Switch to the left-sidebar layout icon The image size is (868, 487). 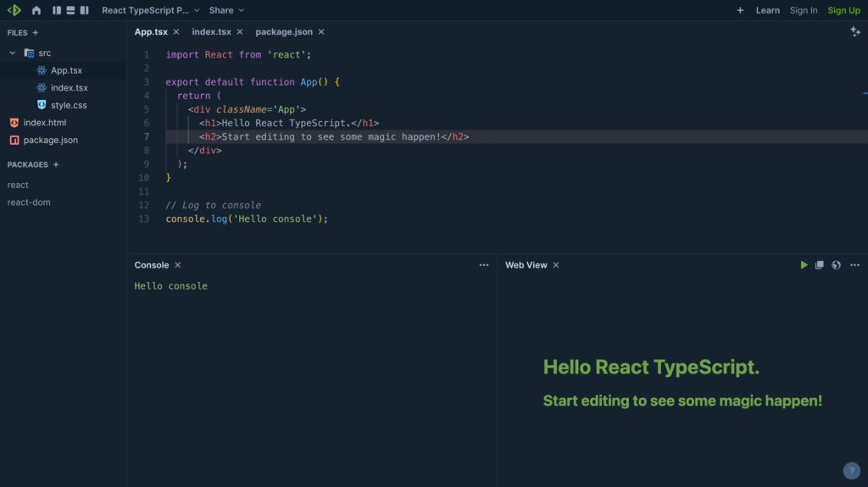point(57,10)
